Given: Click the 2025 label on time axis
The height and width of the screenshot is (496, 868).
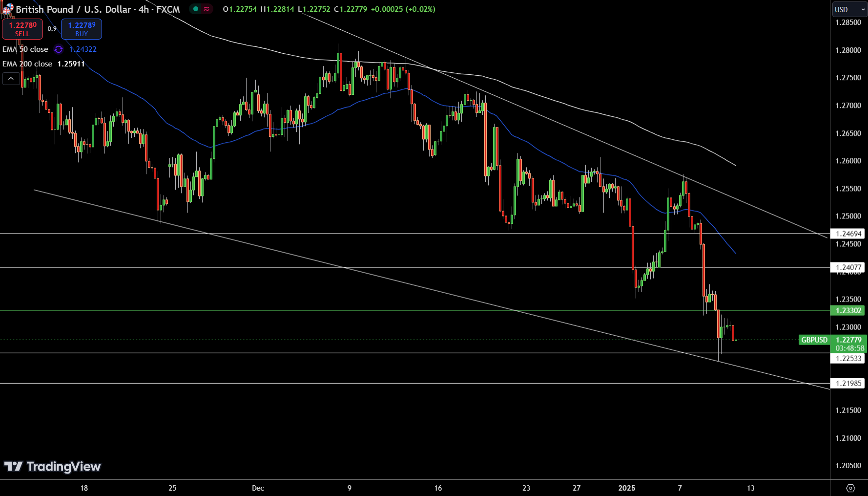Looking at the screenshot, I should [x=627, y=488].
